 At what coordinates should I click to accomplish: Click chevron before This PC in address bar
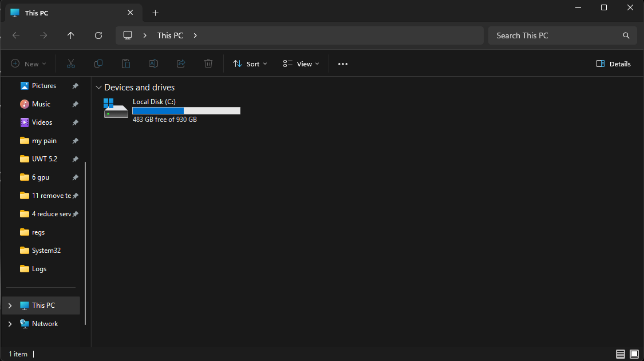tap(145, 35)
